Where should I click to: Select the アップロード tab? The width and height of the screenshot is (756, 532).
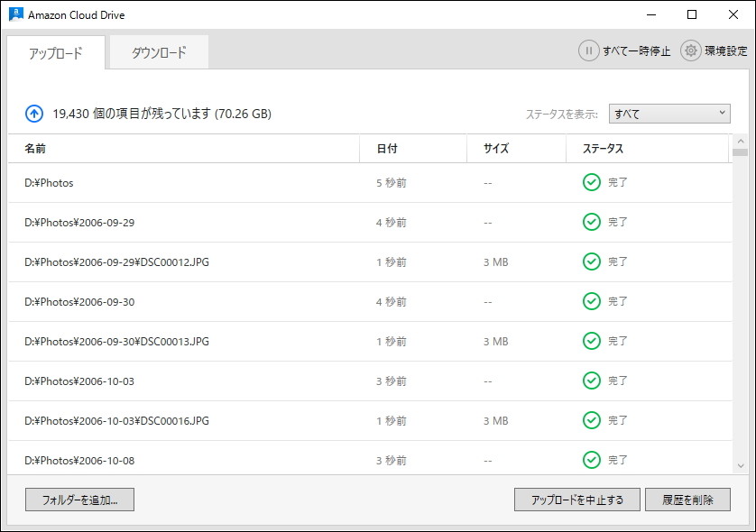pos(56,52)
